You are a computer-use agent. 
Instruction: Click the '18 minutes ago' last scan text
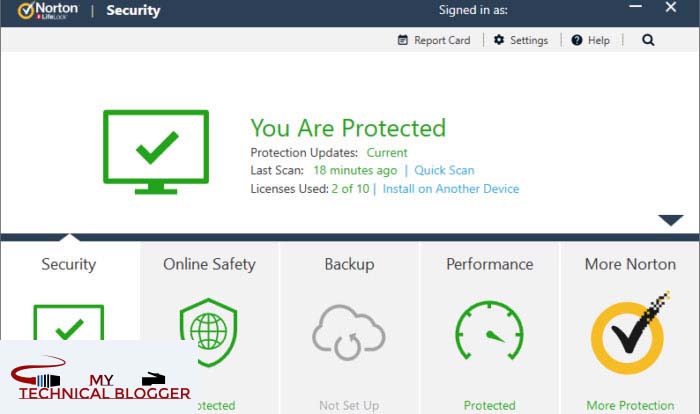pyautogui.click(x=355, y=170)
